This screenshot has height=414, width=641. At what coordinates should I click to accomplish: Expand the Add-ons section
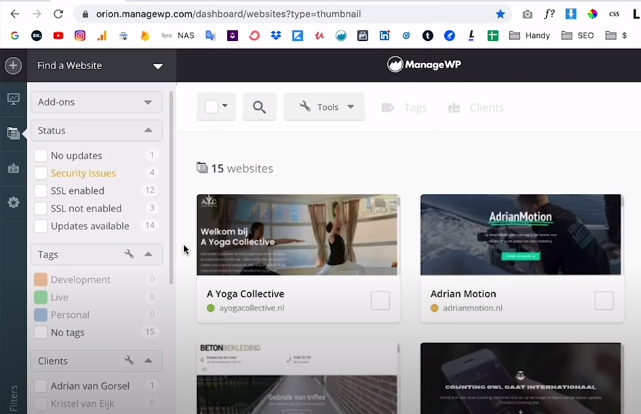(96, 102)
